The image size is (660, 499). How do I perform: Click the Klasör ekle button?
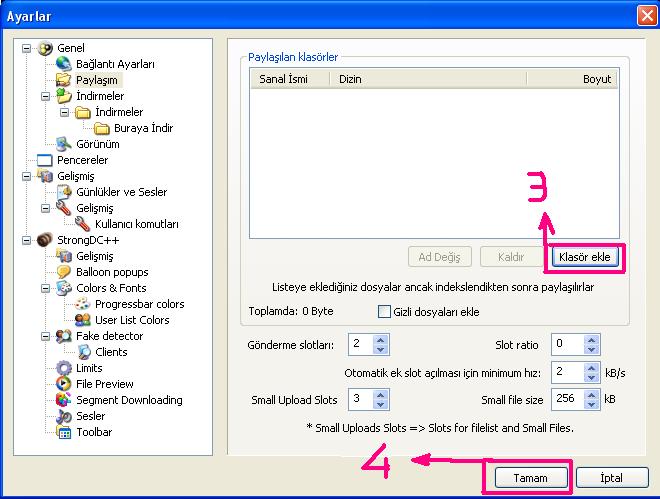tap(585, 257)
